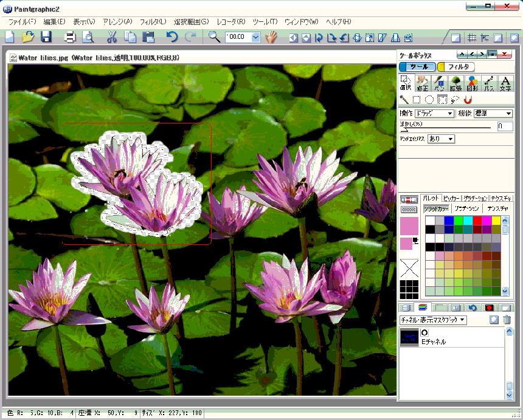Switch to the history undo panel tab
This screenshot has height=420, width=523.
coord(473,308)
